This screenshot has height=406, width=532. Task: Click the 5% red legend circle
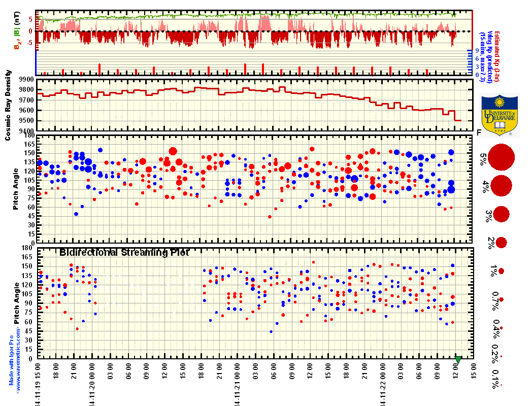pos(501,157)
